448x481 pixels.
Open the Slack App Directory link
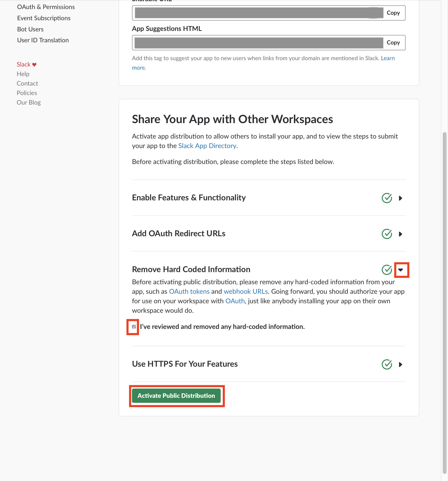pos(207,146)
